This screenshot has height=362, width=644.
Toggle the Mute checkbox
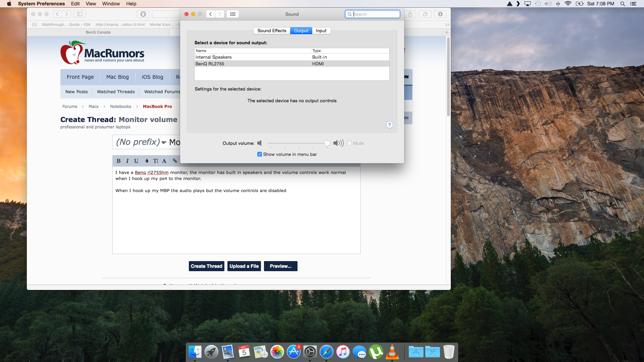[x=350, y=143]
